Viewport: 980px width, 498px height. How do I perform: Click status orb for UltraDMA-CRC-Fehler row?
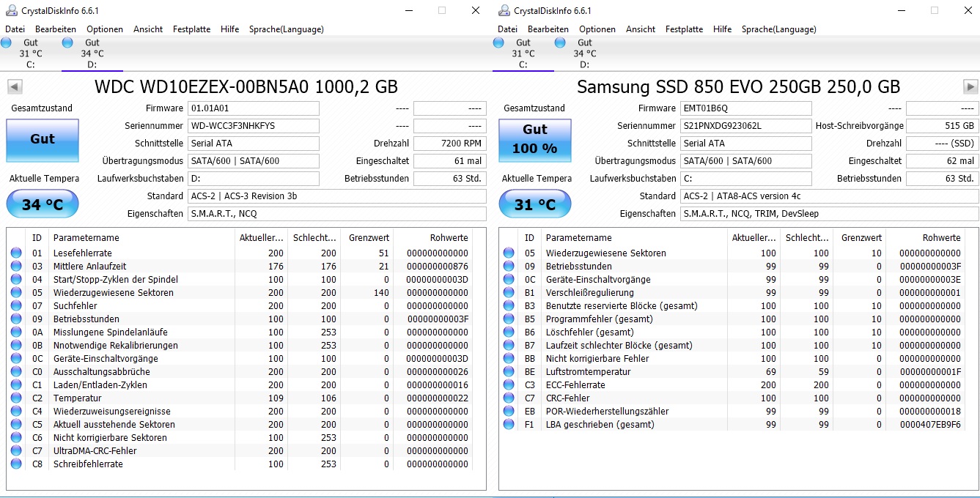[16, 451]
